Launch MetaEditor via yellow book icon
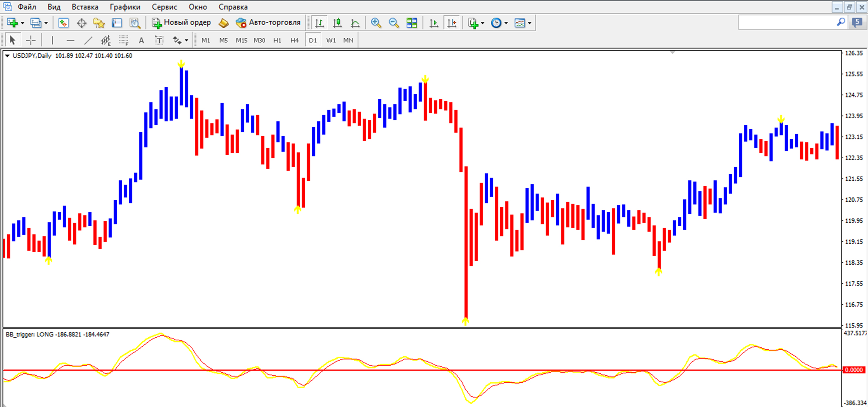Screen dimensions: 868x407 tap(224, 23)
